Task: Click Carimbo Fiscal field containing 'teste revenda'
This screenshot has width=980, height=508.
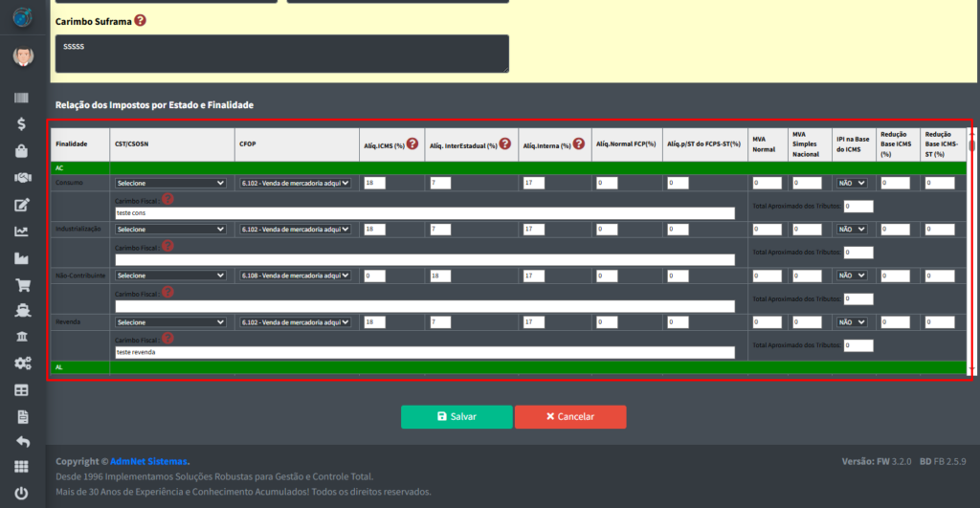Action: coord(424,352)
